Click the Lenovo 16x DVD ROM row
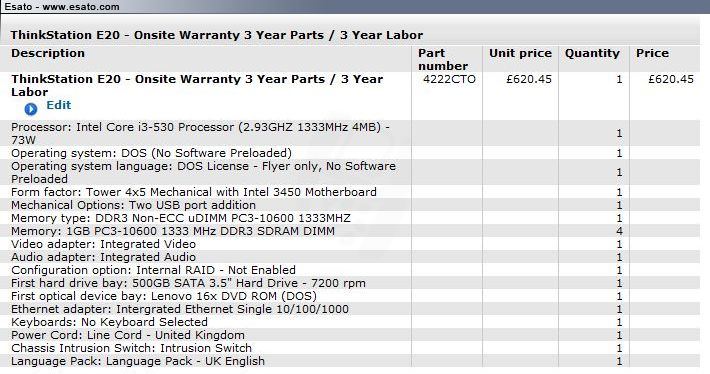The height and width of the screenshot is (374, 710). 350,296
